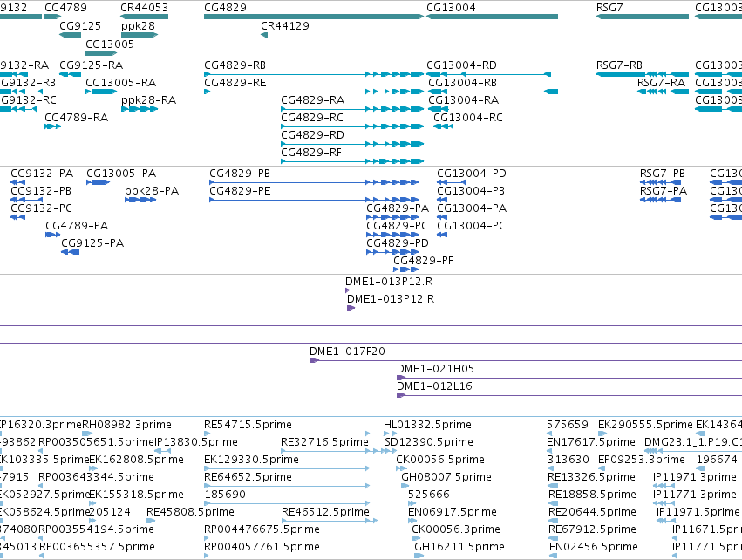The image size is (742, 560).
Task: Select the CG13004-PD protein
Action: point(451,182)
